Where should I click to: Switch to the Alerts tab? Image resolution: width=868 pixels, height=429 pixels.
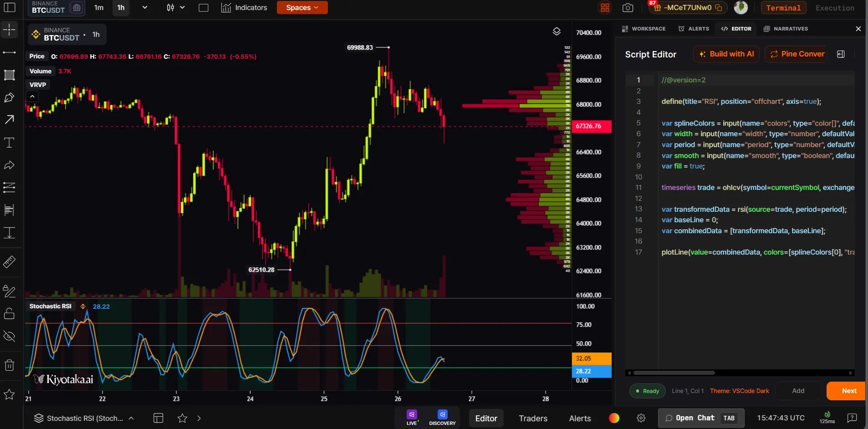tap(694, 29)
